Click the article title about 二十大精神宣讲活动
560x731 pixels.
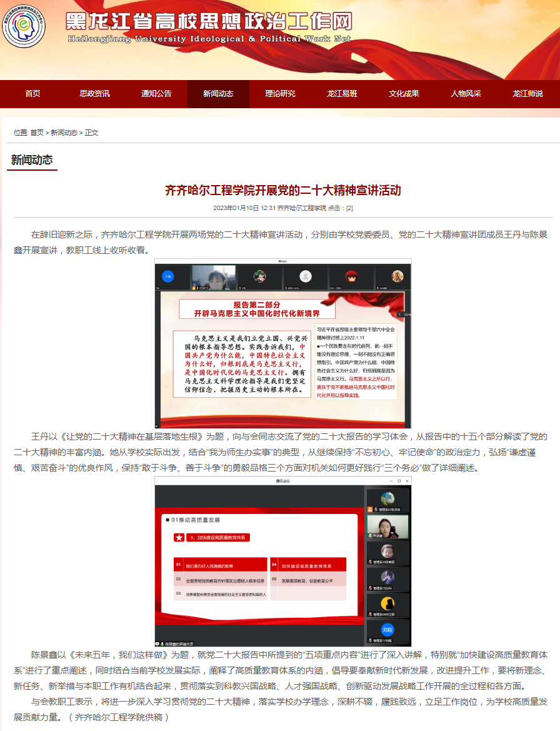coord(282,190)
